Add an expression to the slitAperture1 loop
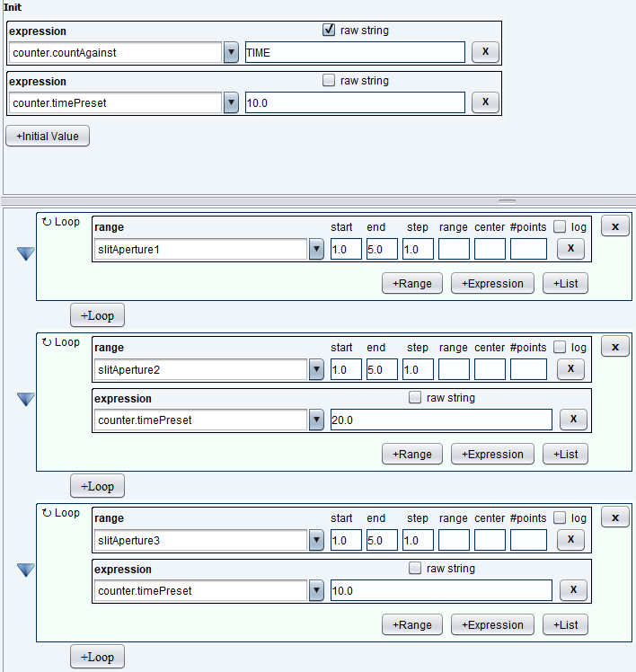The width and height of the screenshot is (636, 672). click(492, 283)
